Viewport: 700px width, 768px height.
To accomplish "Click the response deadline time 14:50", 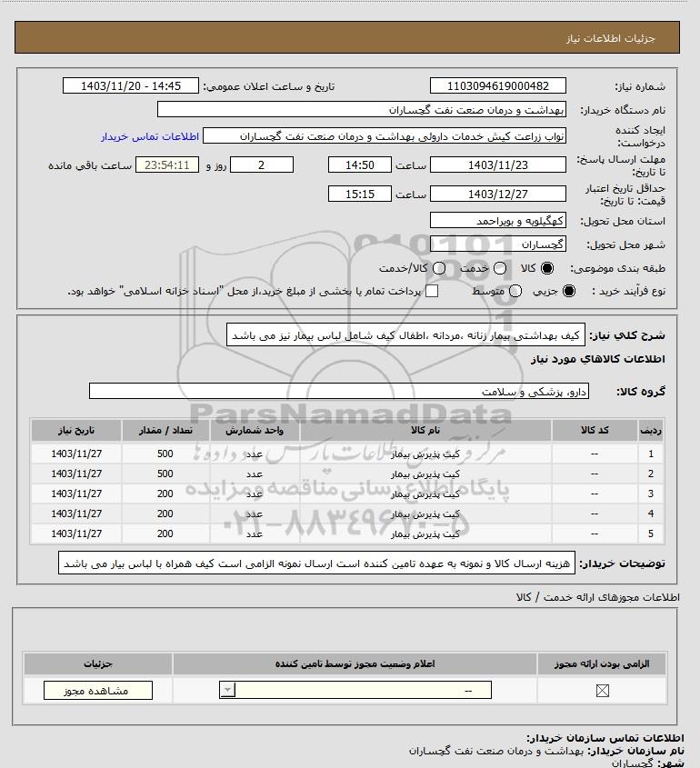I will (360, 165).
